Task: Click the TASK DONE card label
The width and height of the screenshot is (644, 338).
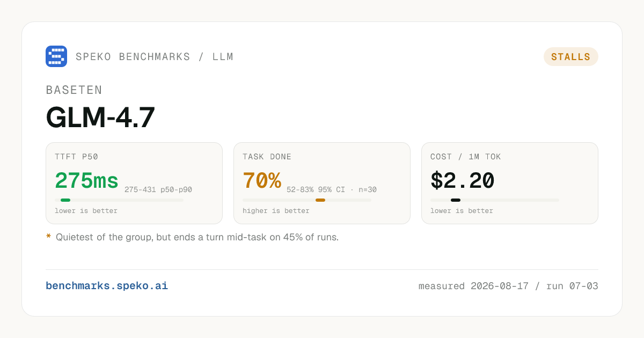Action: click(x=267, y=157)
